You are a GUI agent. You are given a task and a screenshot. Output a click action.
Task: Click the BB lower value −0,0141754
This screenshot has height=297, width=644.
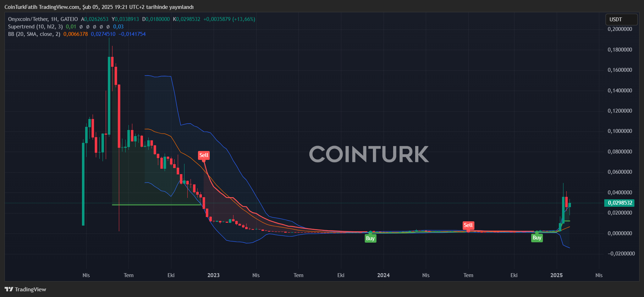[x=132, y=34]
